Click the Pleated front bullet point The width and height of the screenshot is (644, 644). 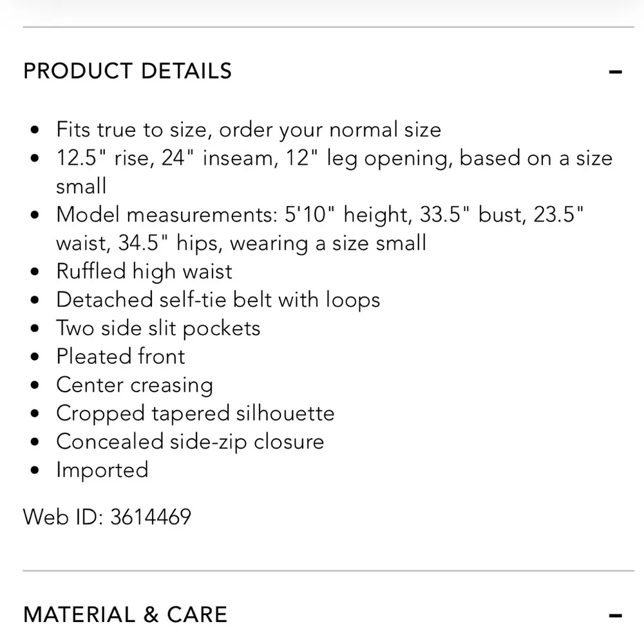click(120, 356)
